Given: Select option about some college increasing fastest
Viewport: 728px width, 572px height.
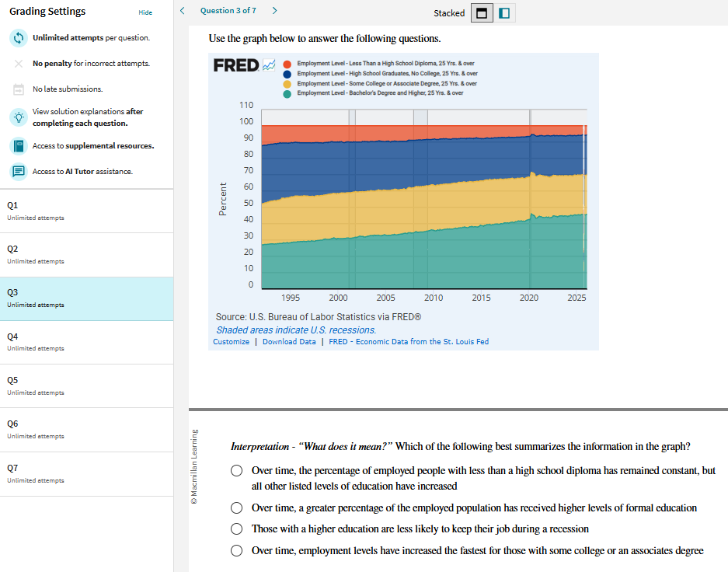Looking at the screenshot, I should 237,551.
